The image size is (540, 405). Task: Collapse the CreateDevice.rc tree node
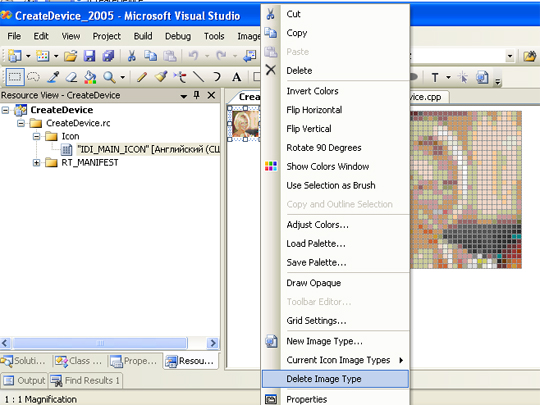tap(21, 123)
